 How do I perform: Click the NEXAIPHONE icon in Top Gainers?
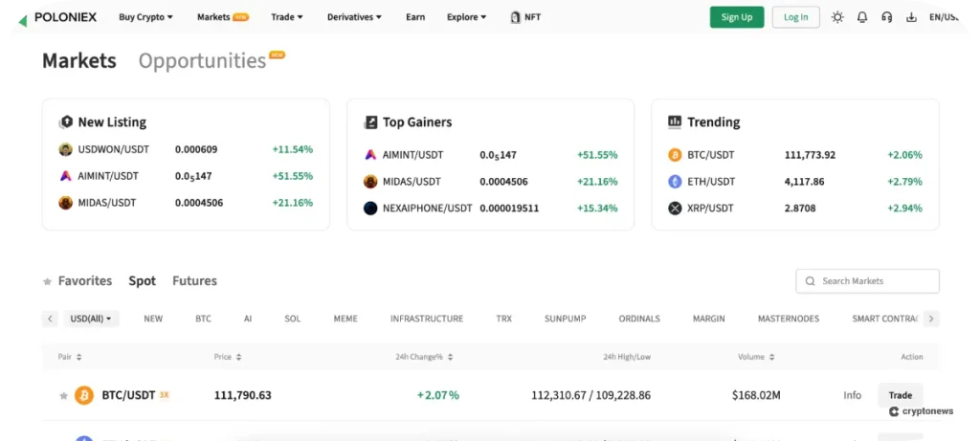click(x=370, y=208)
